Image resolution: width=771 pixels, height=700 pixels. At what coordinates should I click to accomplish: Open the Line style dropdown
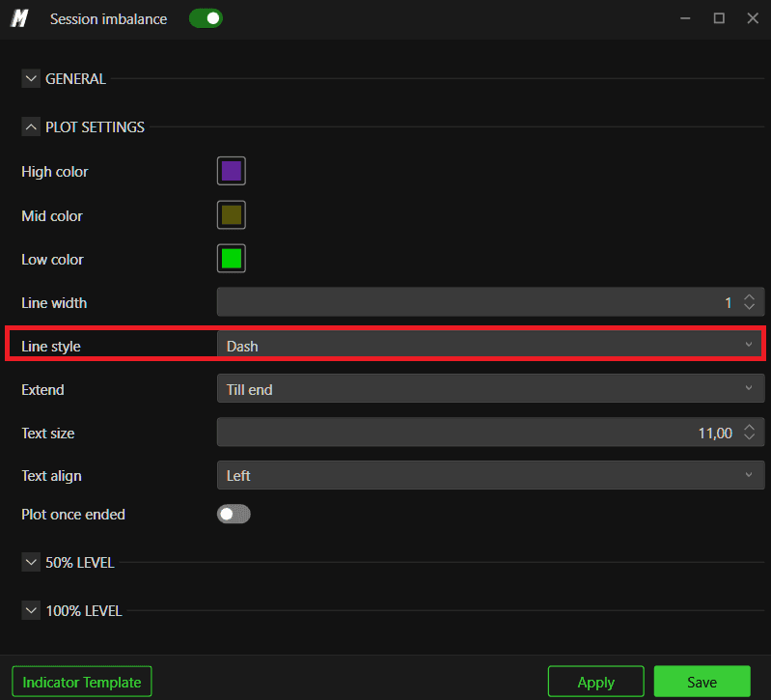pos(490,346)
